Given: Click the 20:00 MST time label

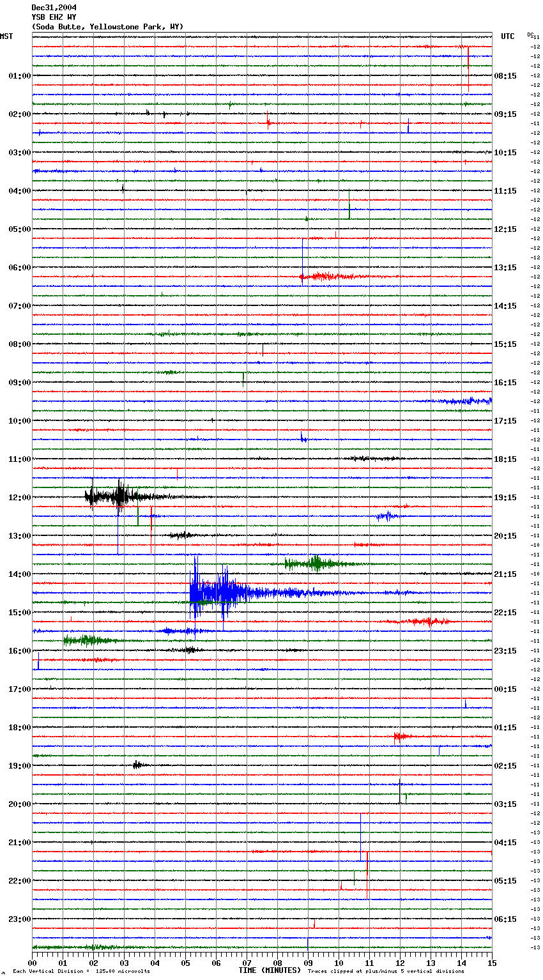Looking at the screenshot, I should coord(19,804).
